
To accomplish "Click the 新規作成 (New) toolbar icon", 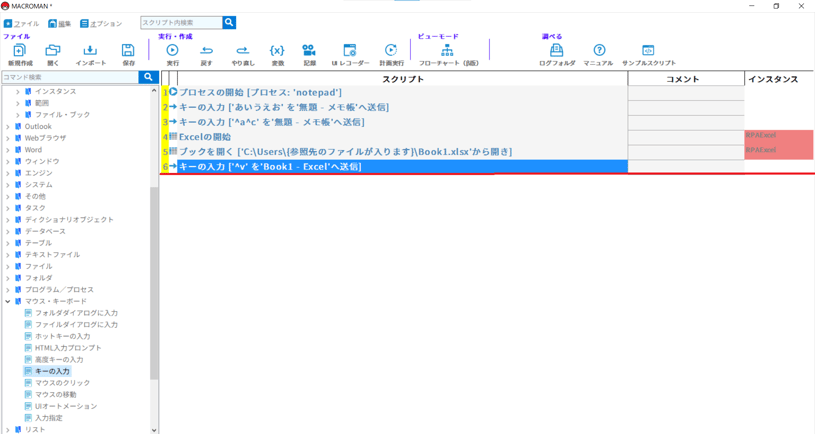I will pos(19,53).
